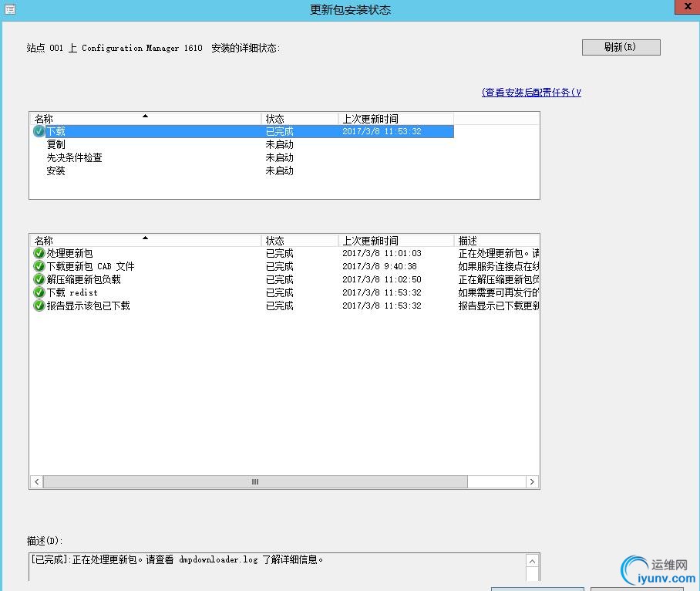Sort upper list by 名称 column header
700x591 pixels.
(x=146, y=119)
